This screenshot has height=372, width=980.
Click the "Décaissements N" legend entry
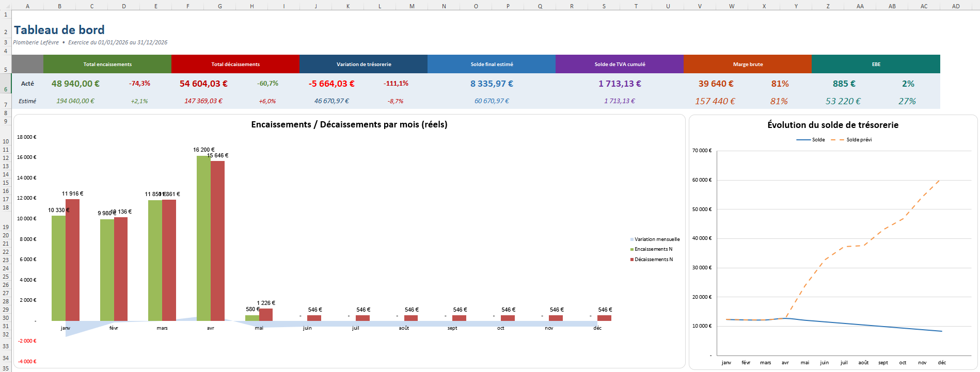tap(652, 260)
